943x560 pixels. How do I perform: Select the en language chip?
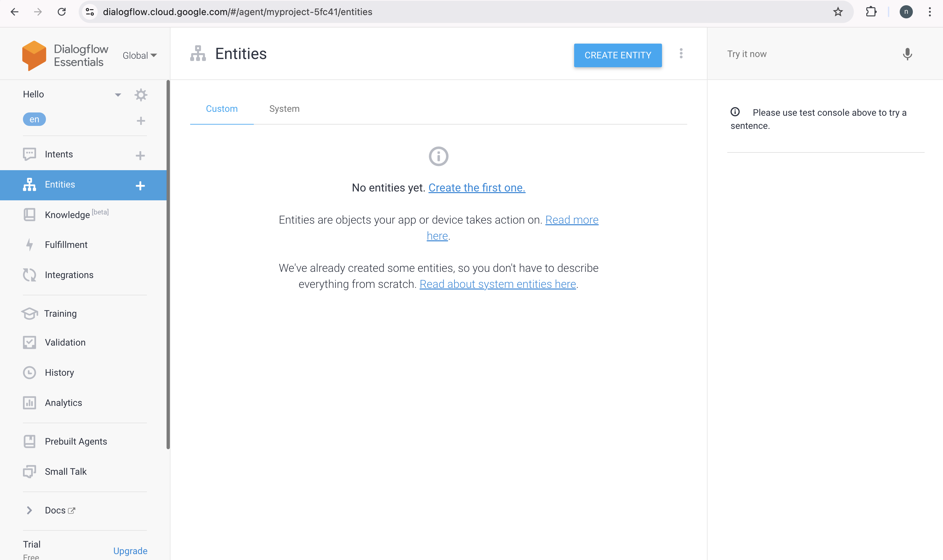[34, 119]
